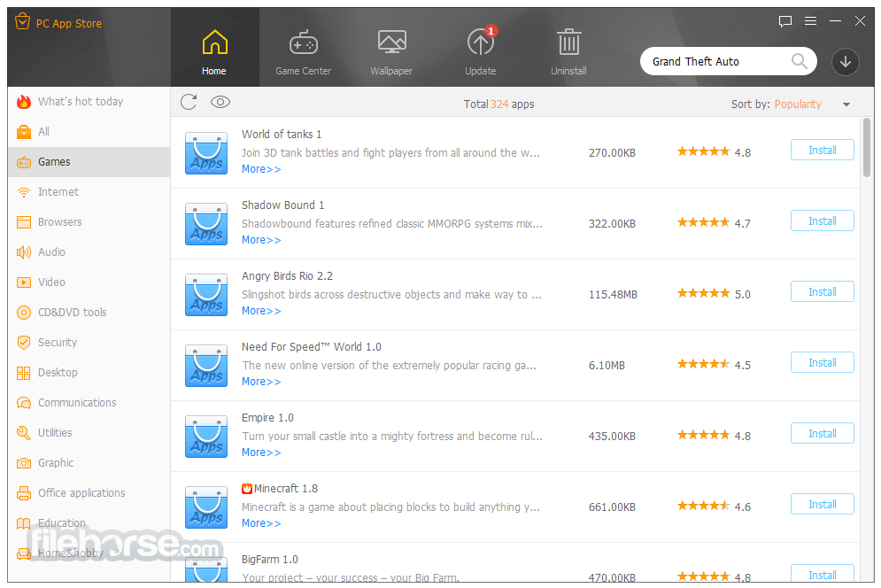Viewport: 881px width, 588px height.
Task: Install Minecraft 1.8
Action: [822, 504]
